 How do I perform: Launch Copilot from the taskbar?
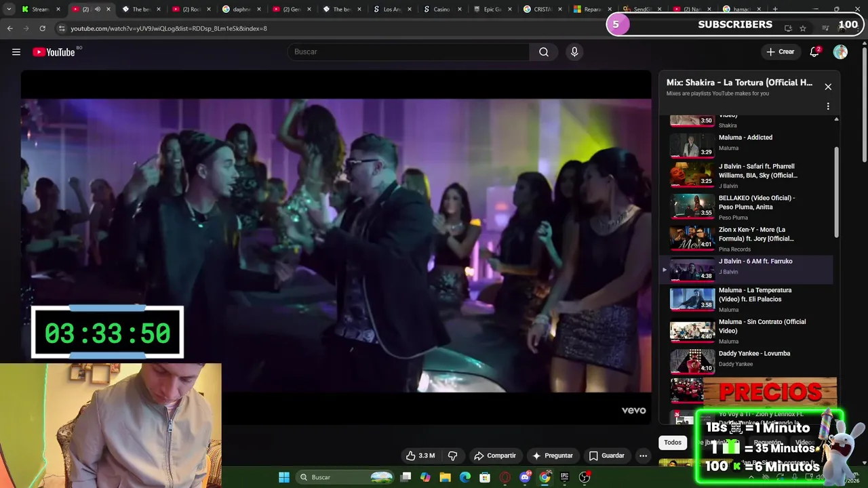coord(425,477)
